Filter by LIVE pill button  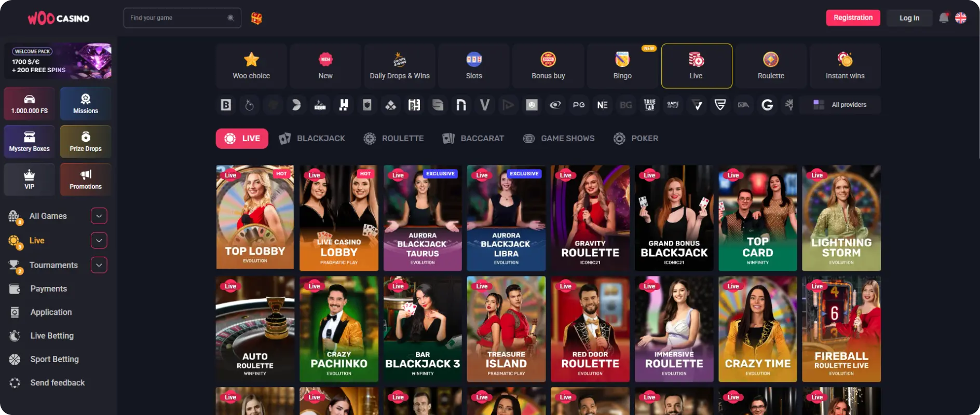pos(242,139)
